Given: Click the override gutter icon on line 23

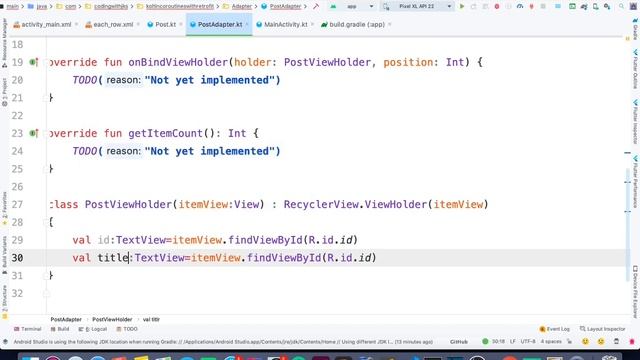Looking at the screenshot, I should click(x=33, y=133).
